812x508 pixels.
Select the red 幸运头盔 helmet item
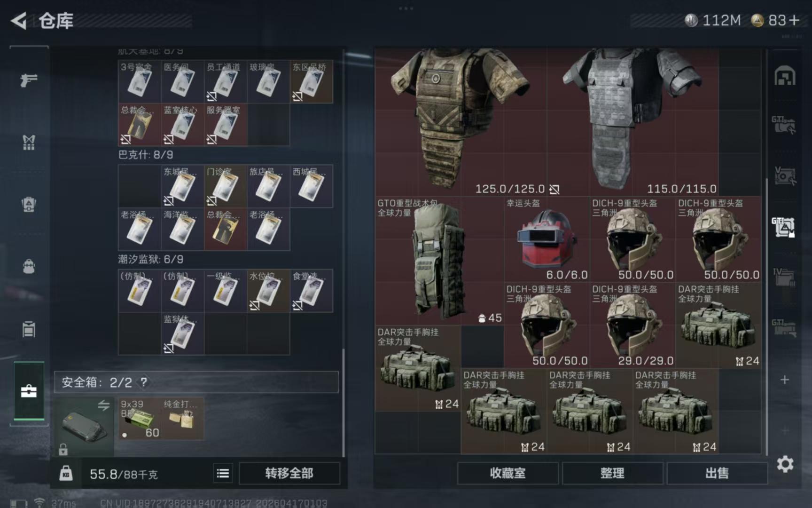click(547, 239)
